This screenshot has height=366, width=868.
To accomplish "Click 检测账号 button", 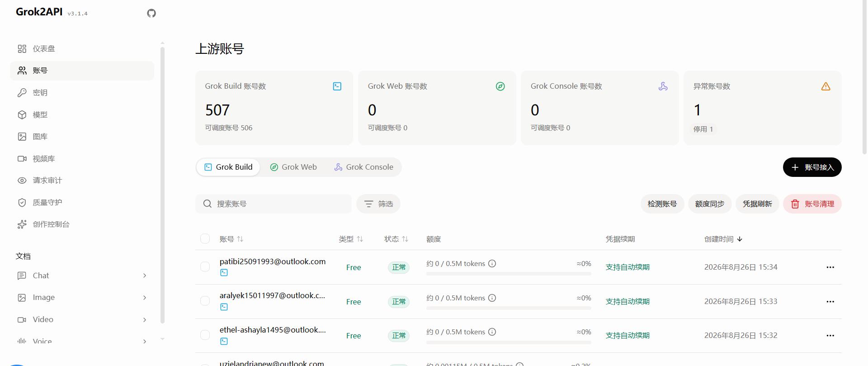I will point(662,204).
